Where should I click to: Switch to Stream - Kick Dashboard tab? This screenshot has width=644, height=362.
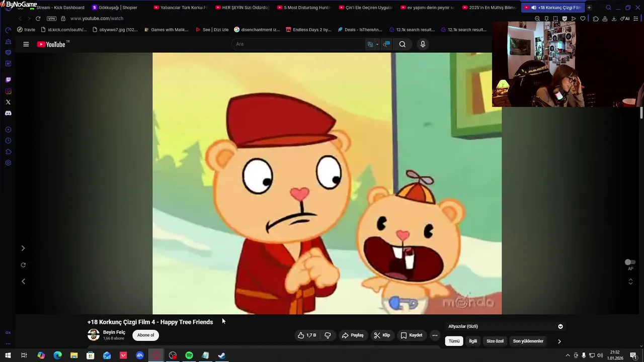tap(57, 8)
